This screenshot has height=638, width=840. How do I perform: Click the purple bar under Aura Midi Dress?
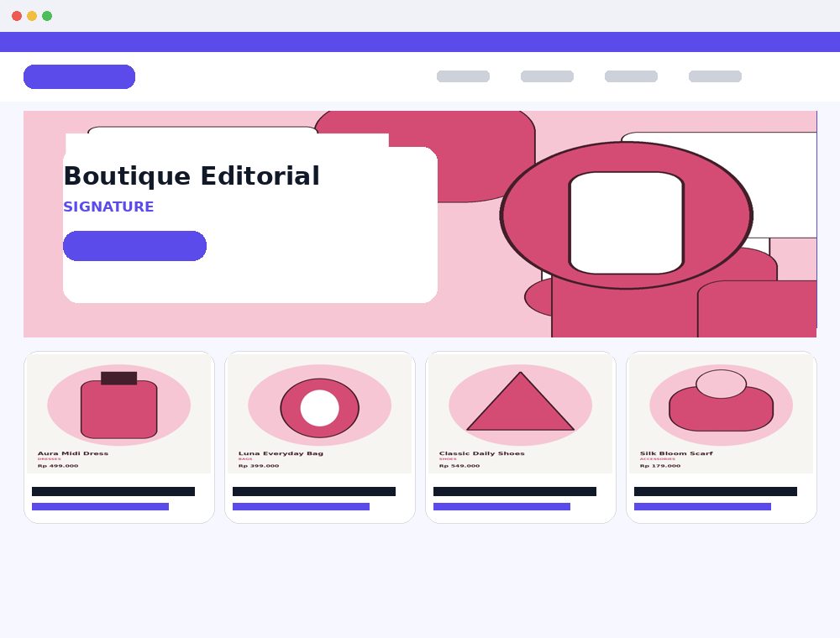click(x=100, y=506)
